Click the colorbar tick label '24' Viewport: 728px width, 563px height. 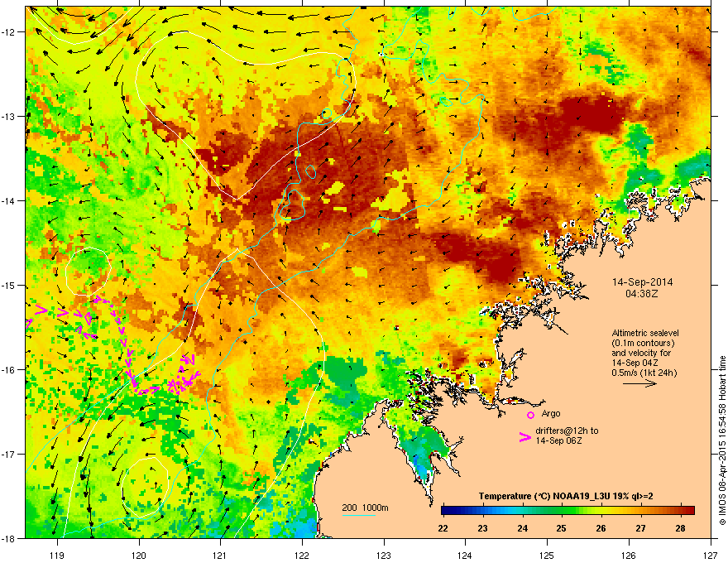522,528
